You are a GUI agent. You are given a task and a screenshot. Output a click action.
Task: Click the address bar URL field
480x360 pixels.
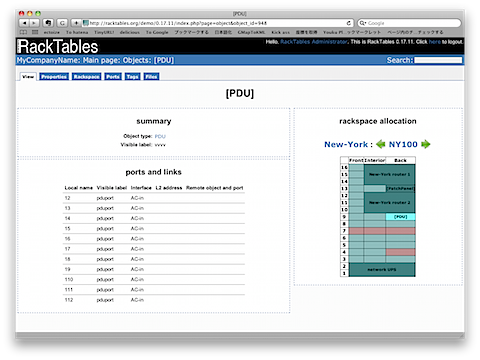(x=217, y=23)
